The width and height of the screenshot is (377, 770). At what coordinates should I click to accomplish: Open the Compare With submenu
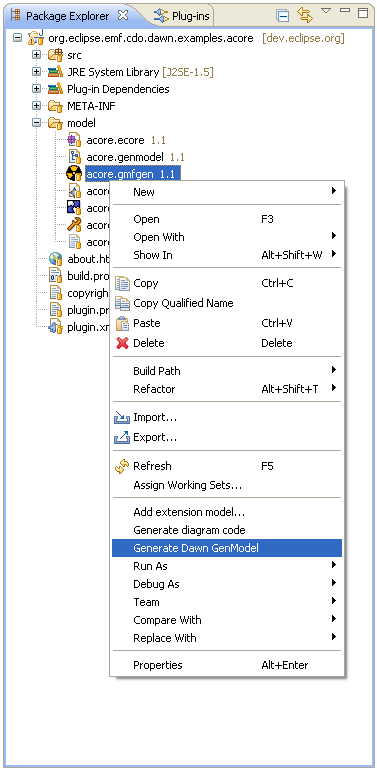point(227,620)
